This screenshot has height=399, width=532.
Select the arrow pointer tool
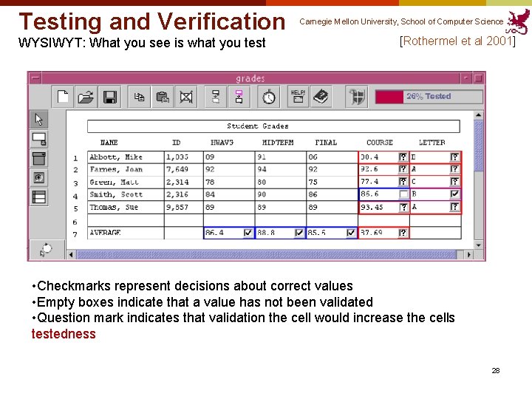38,119
